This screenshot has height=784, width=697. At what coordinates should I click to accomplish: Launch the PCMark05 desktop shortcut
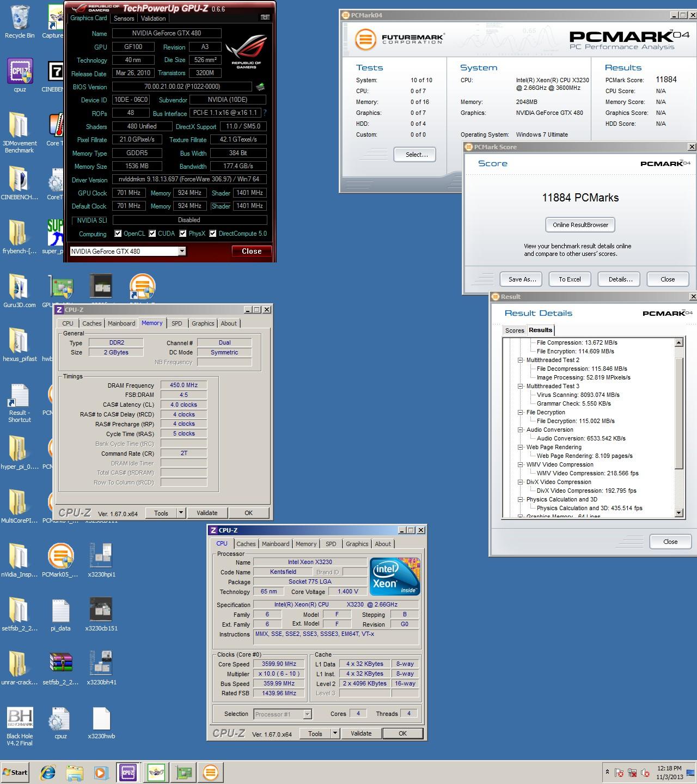60,560
